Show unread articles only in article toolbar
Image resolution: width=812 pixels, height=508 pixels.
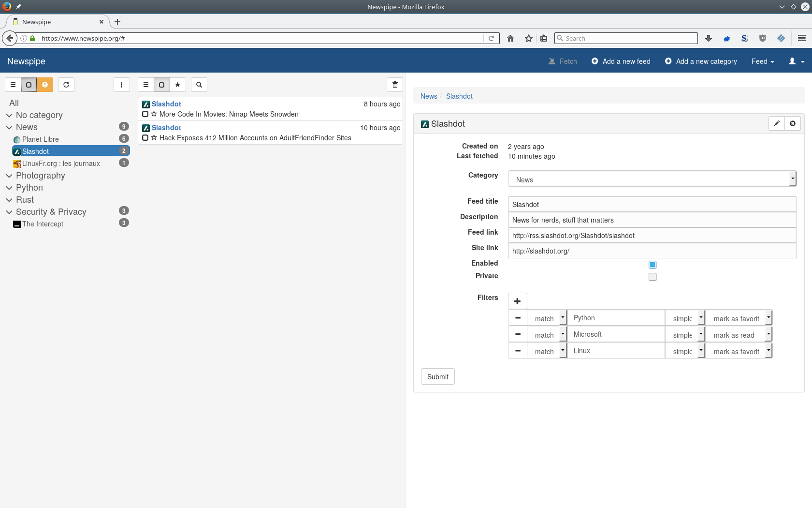162,85
